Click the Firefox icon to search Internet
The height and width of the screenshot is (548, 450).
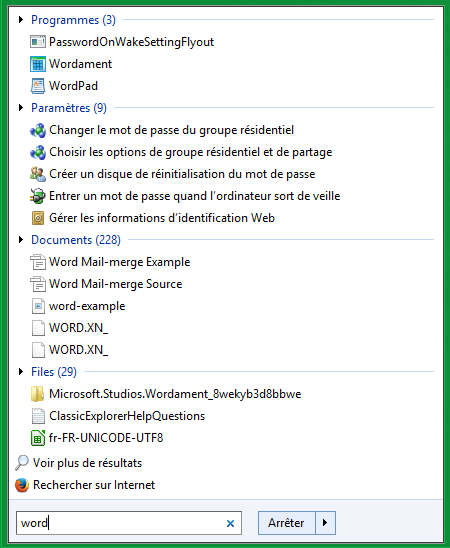pos(22,485)
